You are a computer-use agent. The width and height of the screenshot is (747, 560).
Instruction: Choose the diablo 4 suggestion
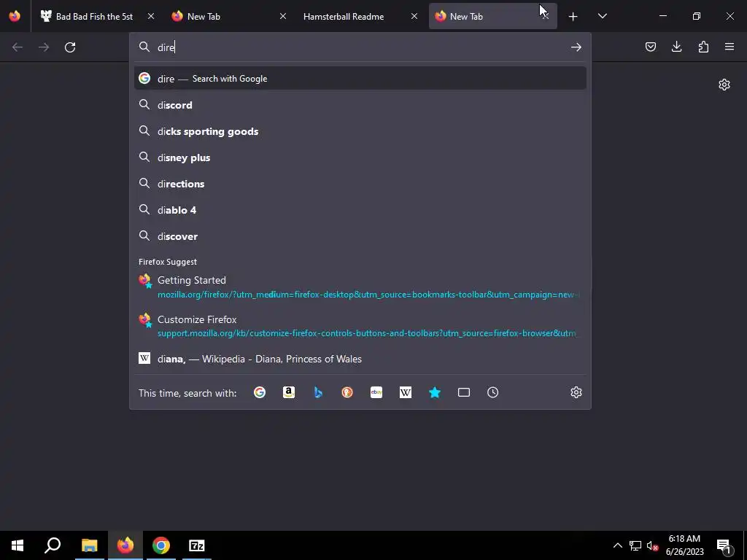(360, 209)
